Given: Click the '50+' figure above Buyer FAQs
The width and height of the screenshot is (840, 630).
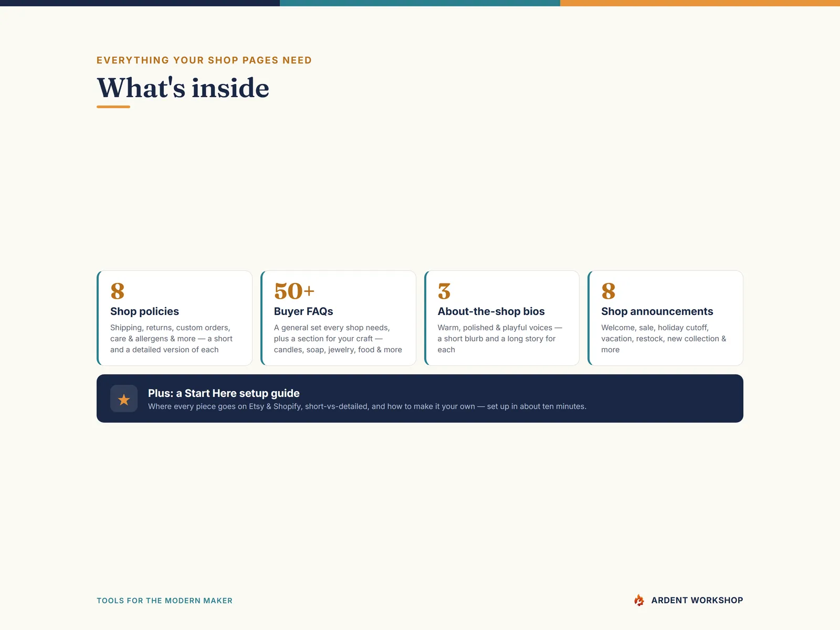Looking at the screenshot, I should click(294, 291).
